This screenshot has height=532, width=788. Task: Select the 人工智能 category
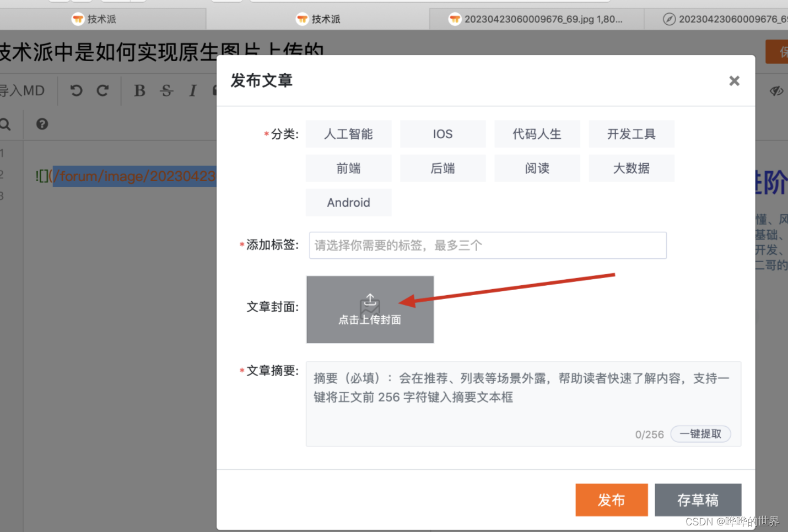348,134
